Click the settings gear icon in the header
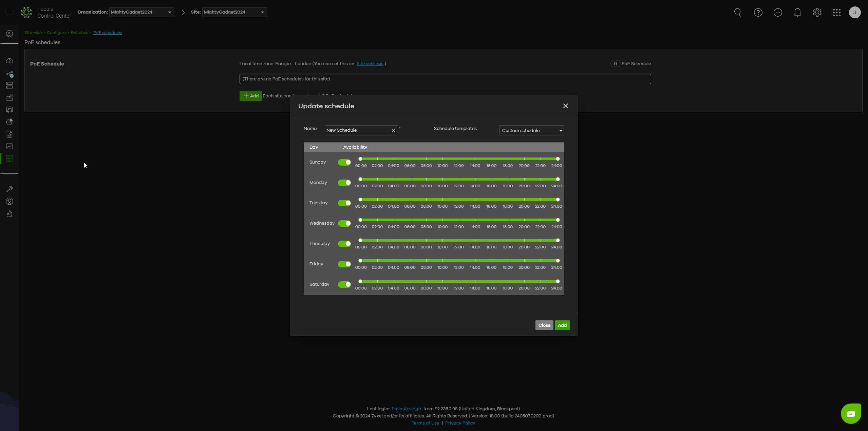The width and height of the screenshot is (868, 431). (x=817, y=13)
